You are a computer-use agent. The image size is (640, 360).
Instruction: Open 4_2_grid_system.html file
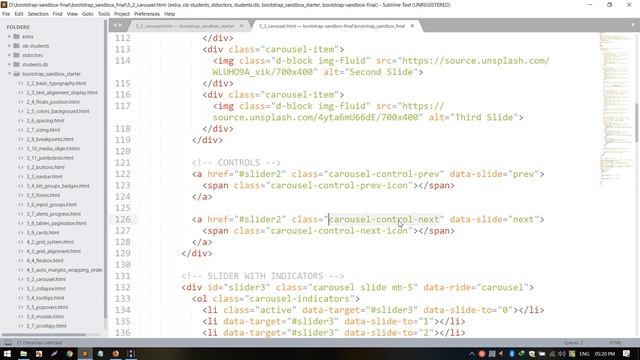click(50, 242)
